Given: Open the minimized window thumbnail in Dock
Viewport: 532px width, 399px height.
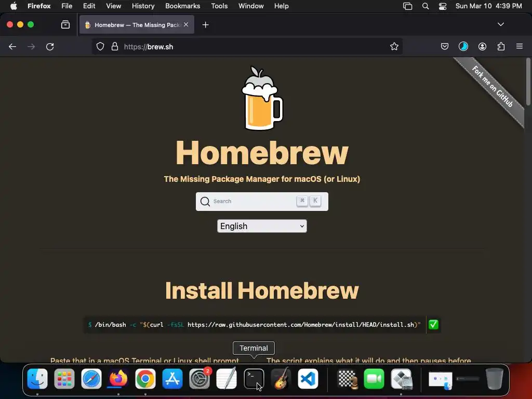Looking at the screenshot, I should 441,379.
